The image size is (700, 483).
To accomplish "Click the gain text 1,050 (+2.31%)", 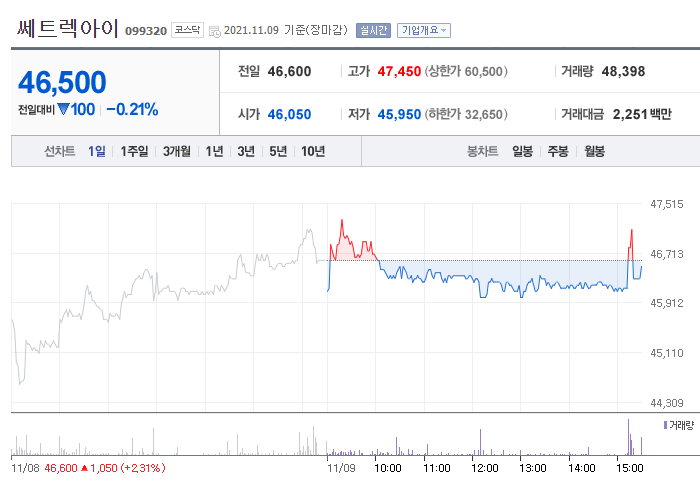I will tap(128, 468).
